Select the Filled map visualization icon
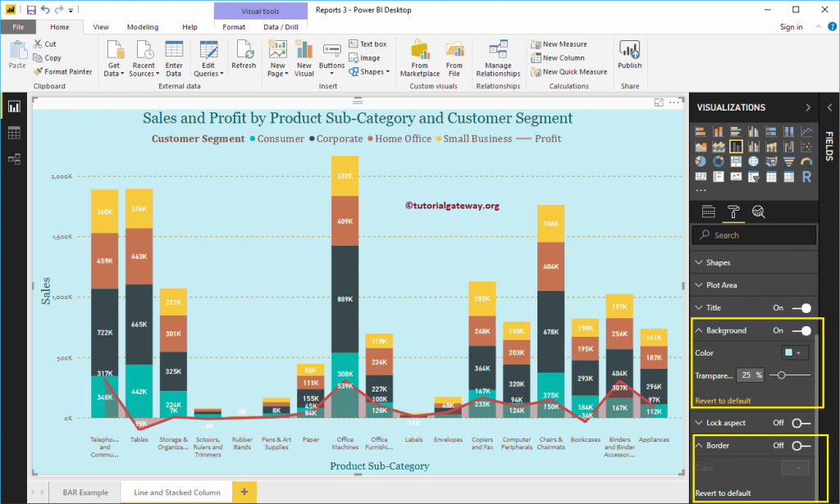 click(771, 161)
